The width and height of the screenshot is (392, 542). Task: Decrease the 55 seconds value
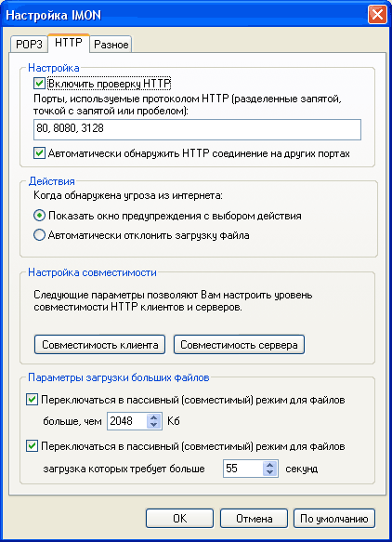click(x=270, y=473)
